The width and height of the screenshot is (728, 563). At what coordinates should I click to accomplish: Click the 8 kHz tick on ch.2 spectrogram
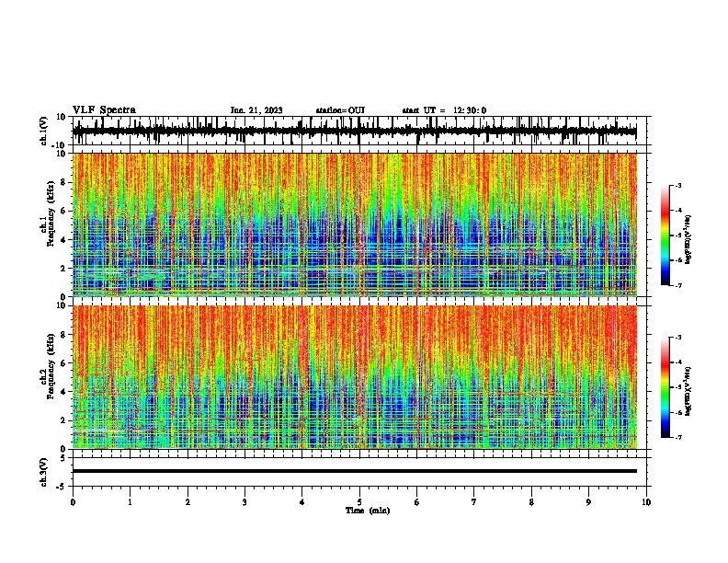(x=63, y=335)
